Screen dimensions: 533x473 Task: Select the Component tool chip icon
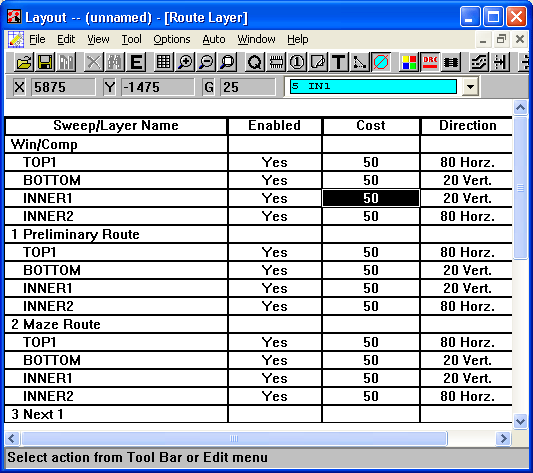point(276,63)
